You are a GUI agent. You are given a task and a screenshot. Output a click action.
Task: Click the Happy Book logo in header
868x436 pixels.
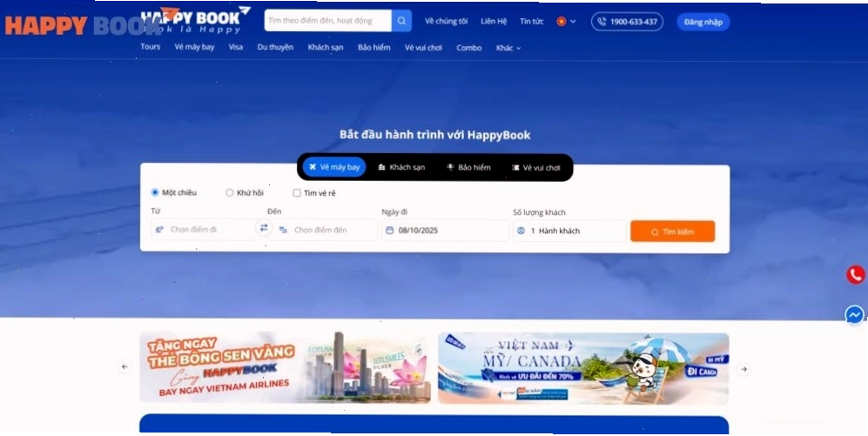coord(195,20)
